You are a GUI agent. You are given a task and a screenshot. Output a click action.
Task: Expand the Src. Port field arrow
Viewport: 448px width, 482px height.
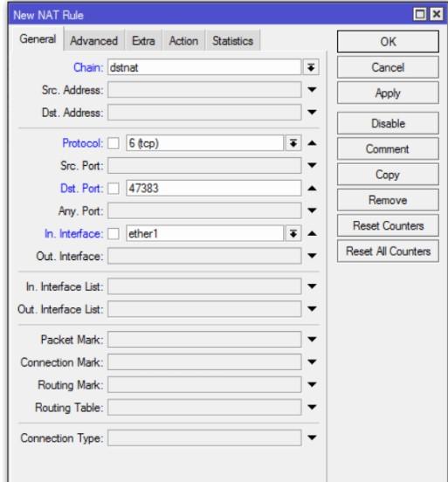[x=312, y=165]
